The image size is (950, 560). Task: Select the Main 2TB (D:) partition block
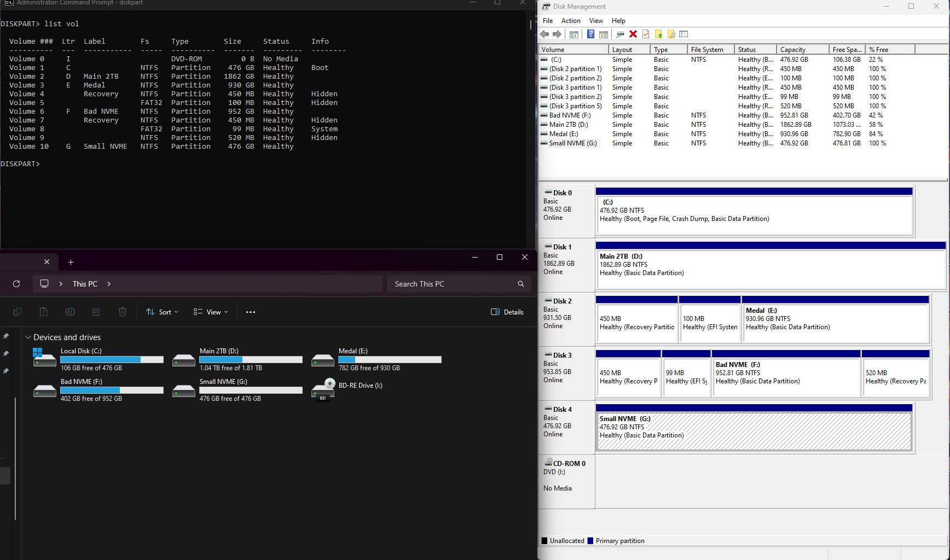tap(771, 265)
